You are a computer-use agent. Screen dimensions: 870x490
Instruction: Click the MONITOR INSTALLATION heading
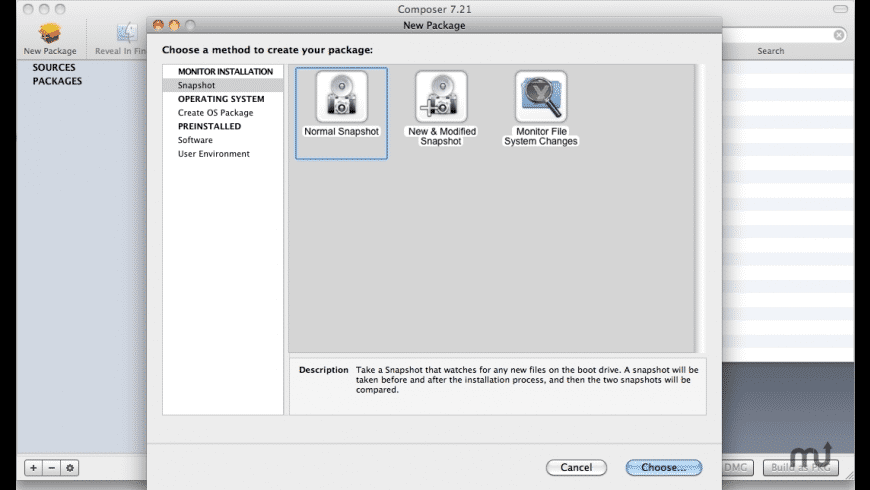tap(225, 72)
